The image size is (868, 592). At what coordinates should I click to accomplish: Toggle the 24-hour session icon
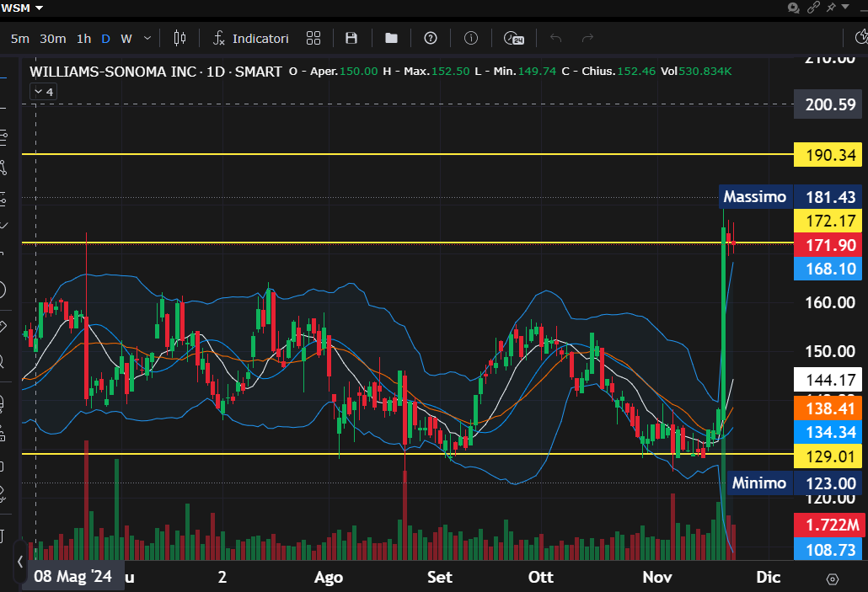coord(513,38)
